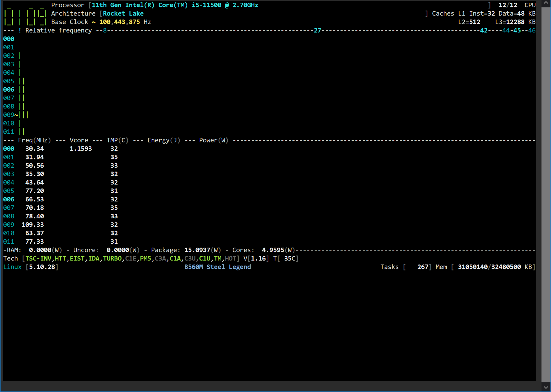
Task: Click frequency value '30.34' for core 000
Action: pos(35,149)
